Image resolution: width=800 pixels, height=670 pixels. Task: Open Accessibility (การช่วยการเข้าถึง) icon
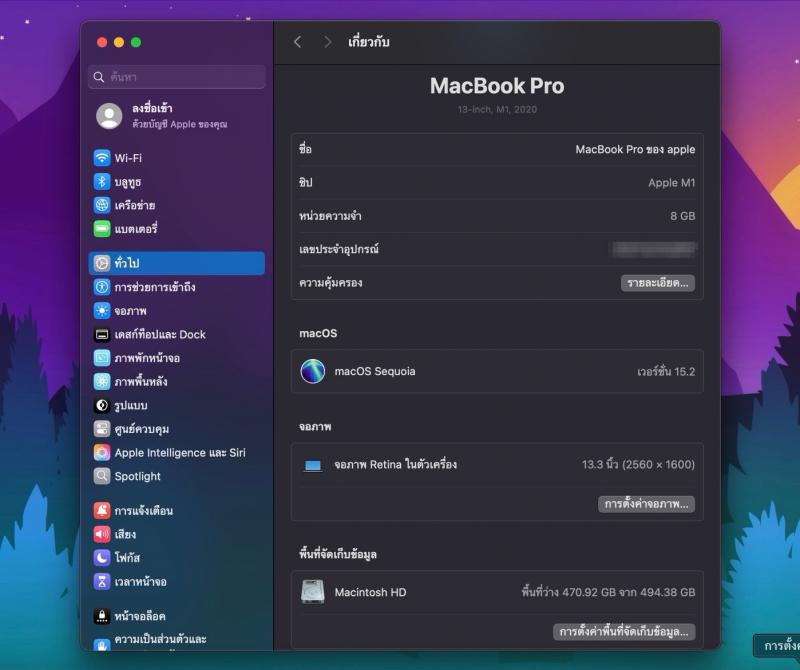(x=102, y=287)
